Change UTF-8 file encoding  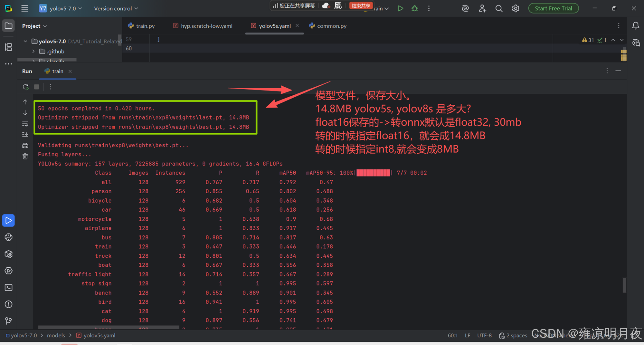point(484,335)
